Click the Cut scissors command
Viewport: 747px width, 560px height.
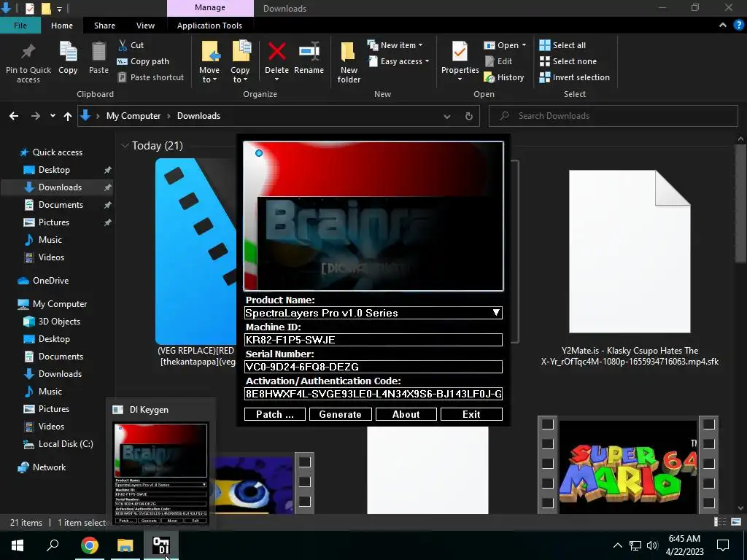(131, 45)
